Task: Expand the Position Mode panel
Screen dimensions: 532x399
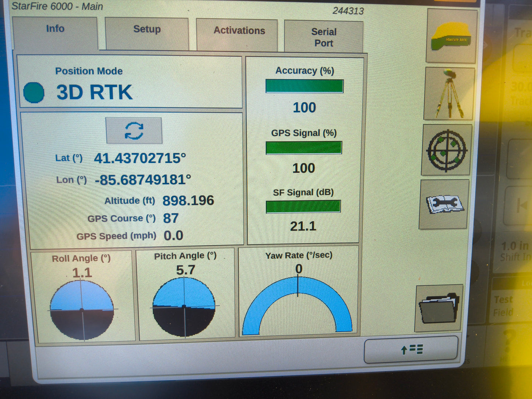Action: [x=131, y=81]
